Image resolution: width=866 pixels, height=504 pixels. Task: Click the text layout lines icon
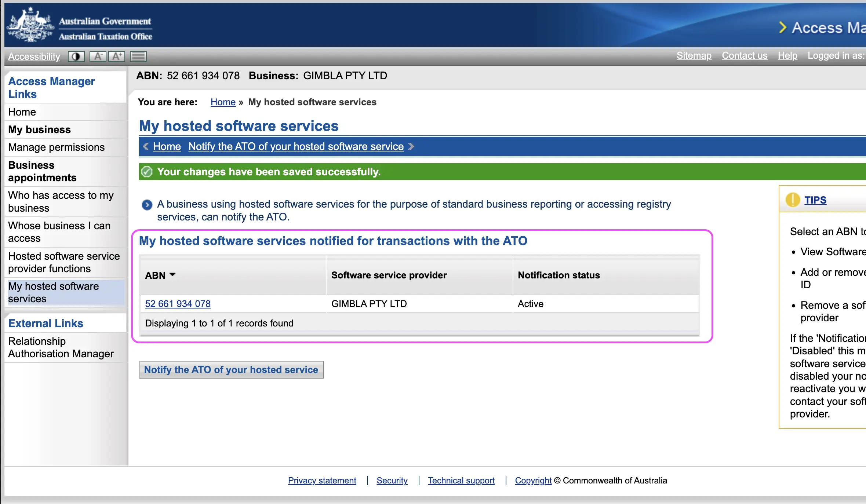[x=138, y=56]
